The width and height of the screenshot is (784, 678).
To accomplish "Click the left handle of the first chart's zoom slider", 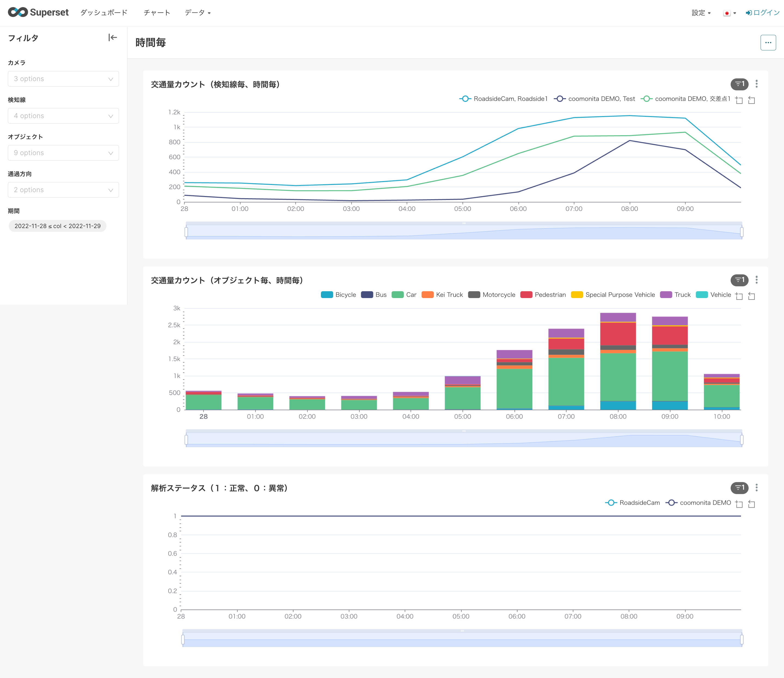I will pos(186,232).
